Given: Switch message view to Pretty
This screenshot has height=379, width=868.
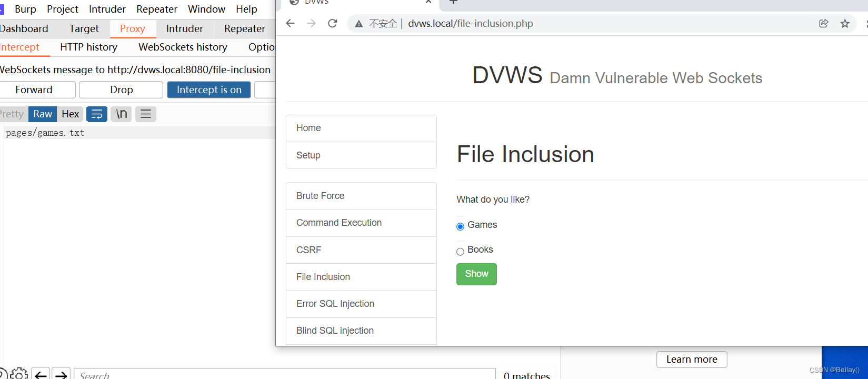Looking at the screenshot, I should coord(12,114).
